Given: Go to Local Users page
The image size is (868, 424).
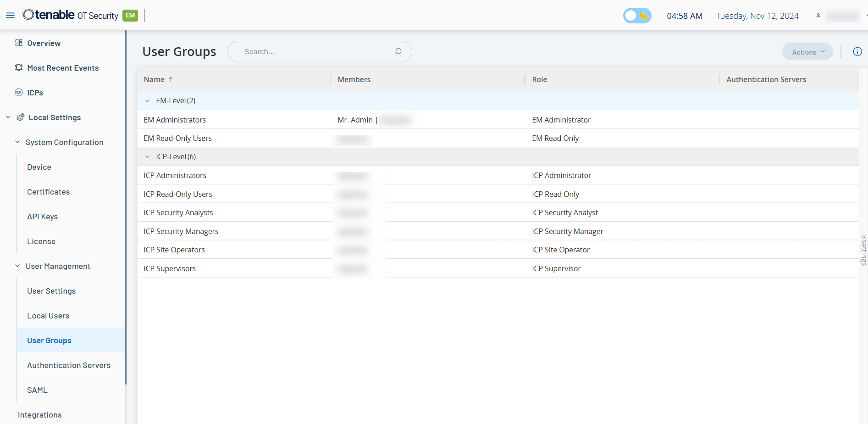Looking at the screenshot, I should pos(48,316).
